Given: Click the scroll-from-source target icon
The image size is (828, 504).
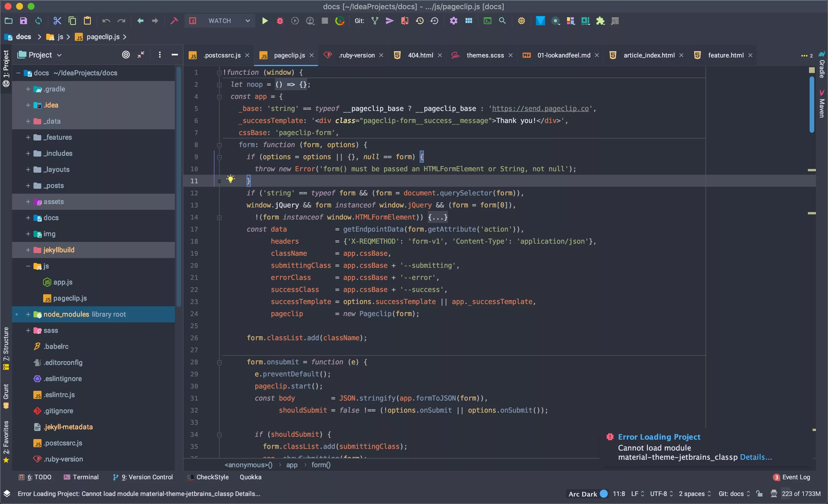Looking at the screenshot, I should (126, 55).
